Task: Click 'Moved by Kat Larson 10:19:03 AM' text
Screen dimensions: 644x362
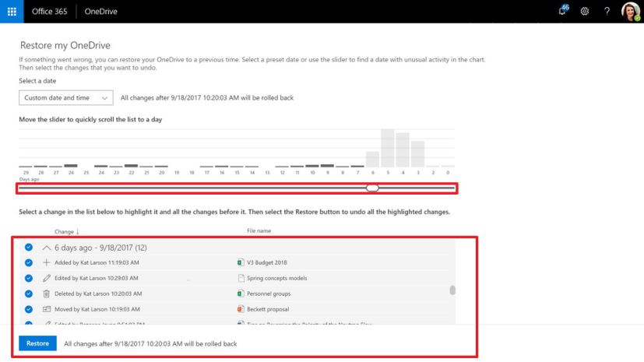Action: click(x=97, y=310)
